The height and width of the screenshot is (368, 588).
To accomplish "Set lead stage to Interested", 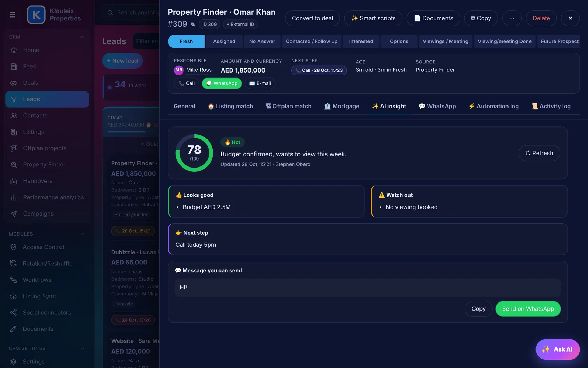I will [x=361, y=41].
